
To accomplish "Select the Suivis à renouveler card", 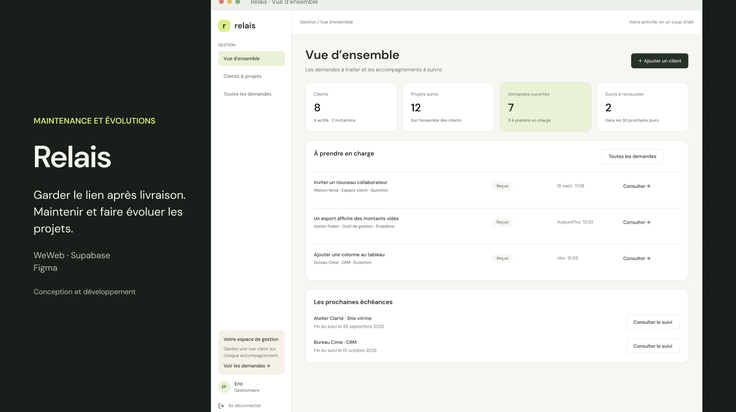I will (642, 107).
